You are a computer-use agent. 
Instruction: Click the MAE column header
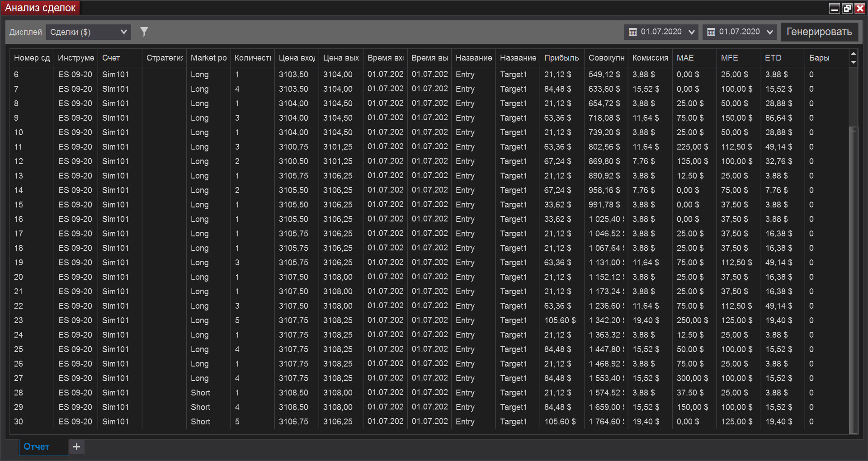(x=694, y=58)
